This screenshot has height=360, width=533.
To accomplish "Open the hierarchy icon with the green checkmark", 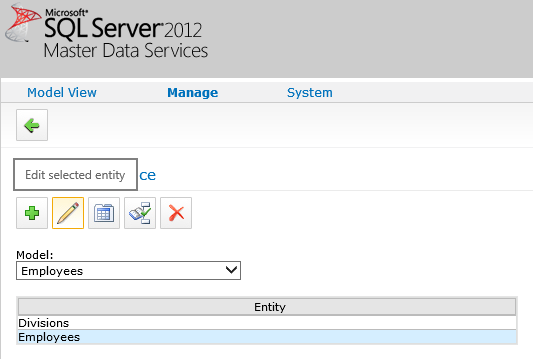I will 140,213.
